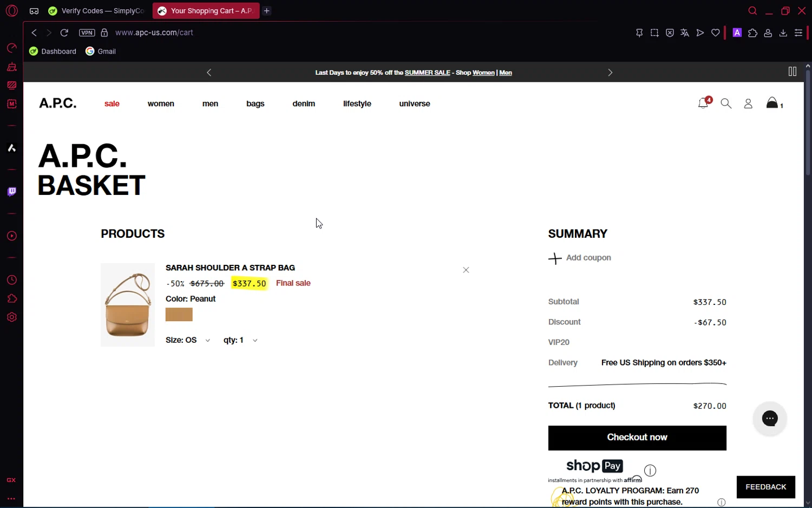Screen dimensions: 812x508
Task: Open the sale menu item
Action: (112, 103)
